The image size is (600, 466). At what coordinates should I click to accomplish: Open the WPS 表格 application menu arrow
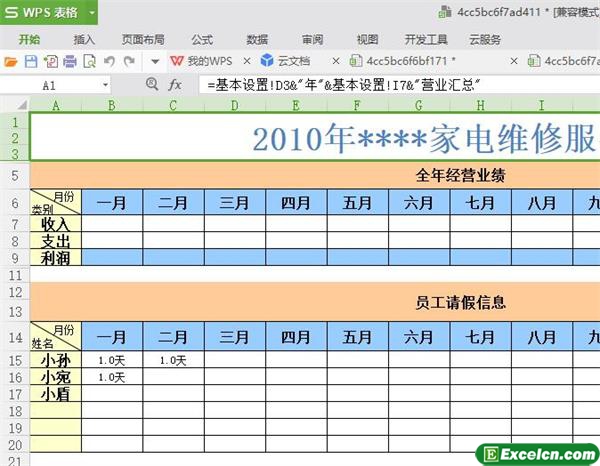point(92,12)
